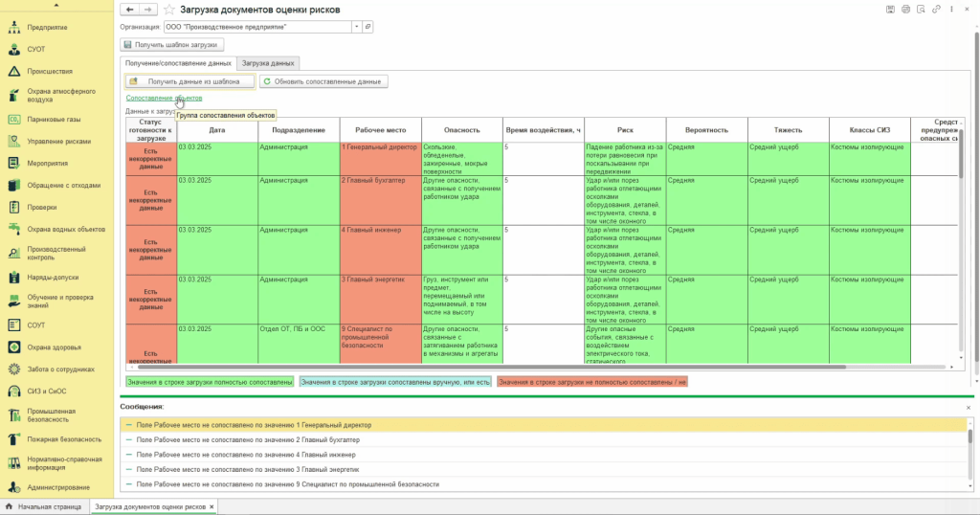Go to Наряды-допуски section

(x=53, y=277)
